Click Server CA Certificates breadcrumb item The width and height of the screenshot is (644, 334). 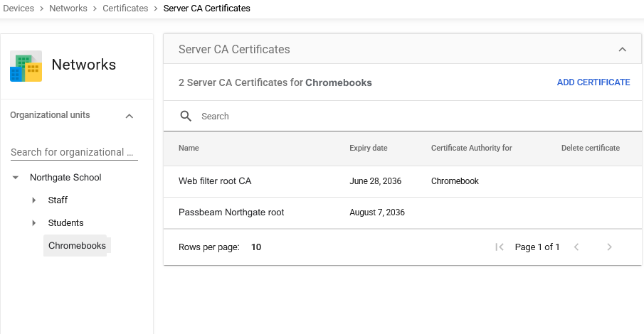tap(206, 9)
